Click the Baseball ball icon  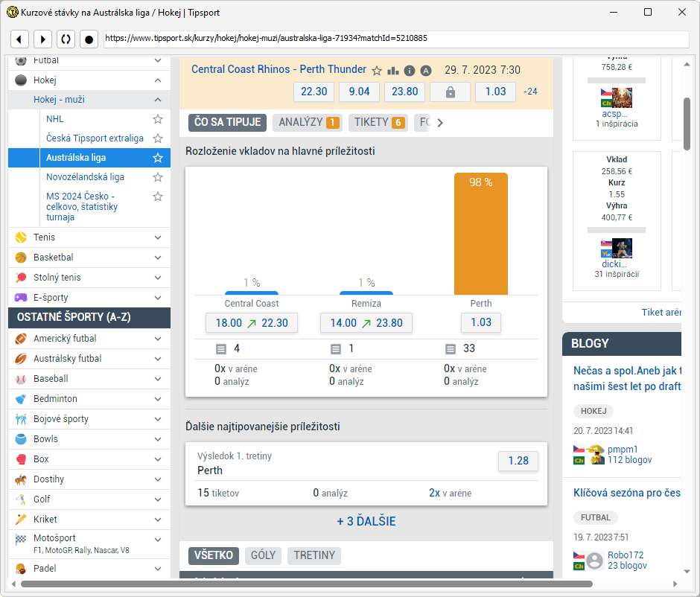(21, 379)
